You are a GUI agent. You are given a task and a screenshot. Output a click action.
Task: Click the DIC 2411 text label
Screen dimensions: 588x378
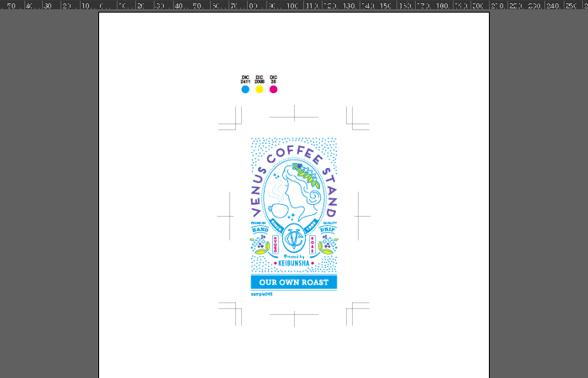pos(245,80)
